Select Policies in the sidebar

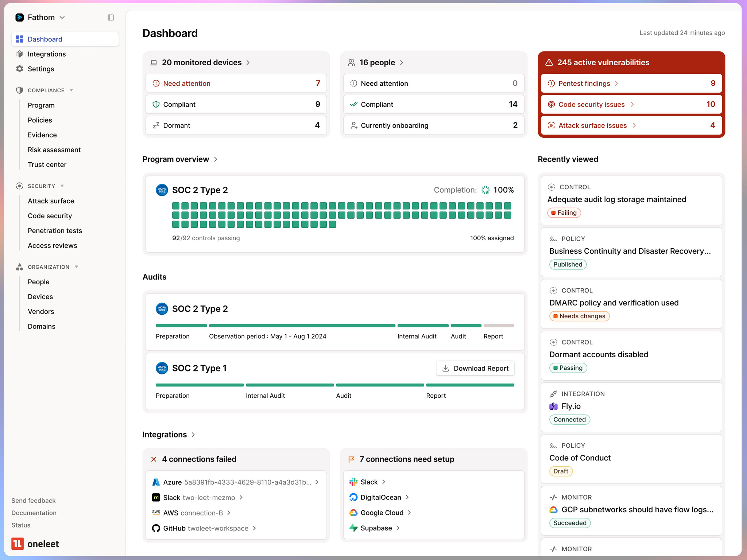(40, 120)
